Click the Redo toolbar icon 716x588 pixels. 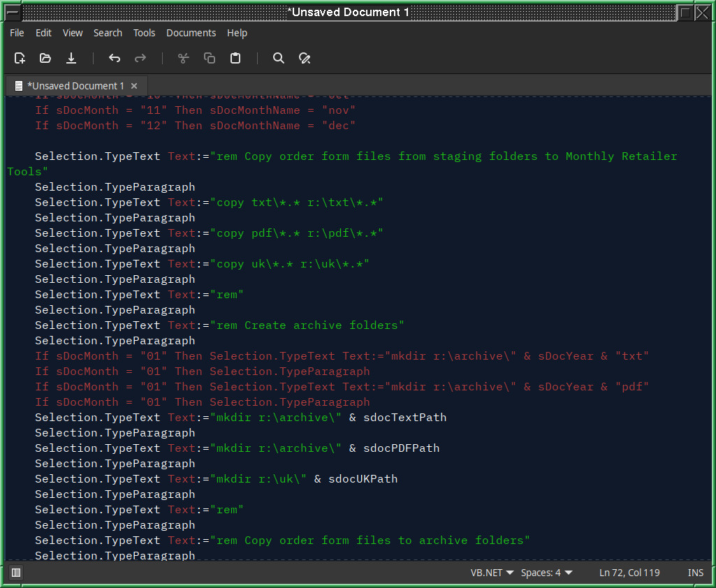pyautogui.click(x=140, y=59)
